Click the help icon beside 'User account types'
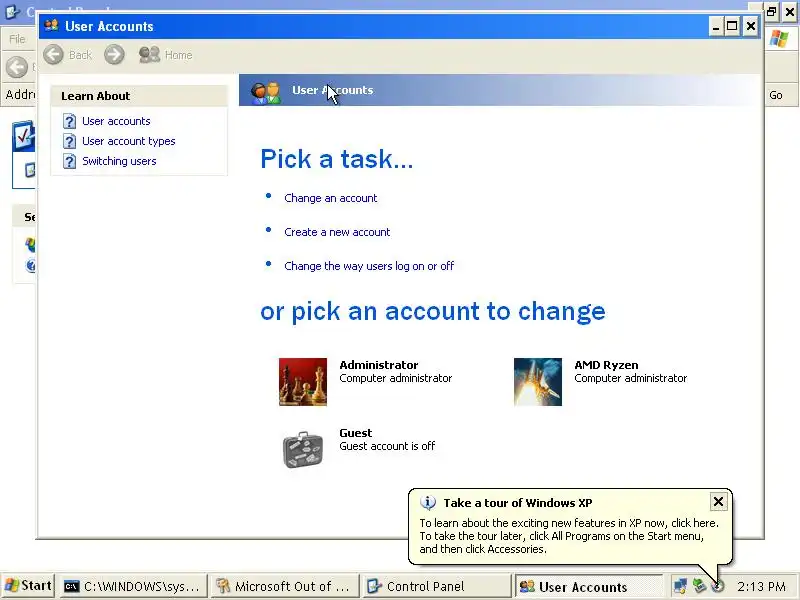The height and width of the screenshot is (600, 800). tap(69, 141)
